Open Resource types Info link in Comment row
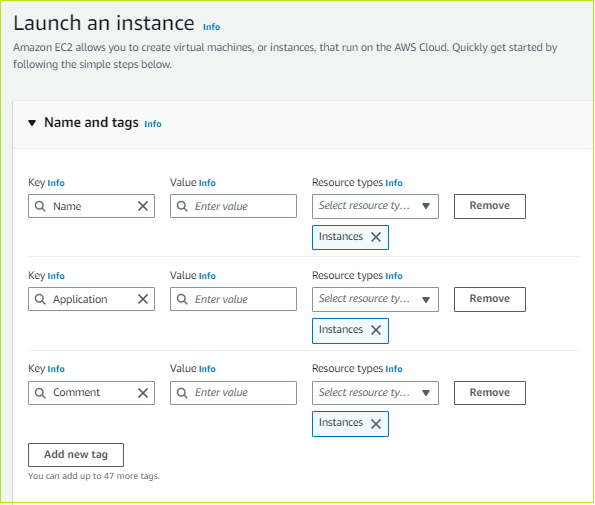 (x=394, y=369)
